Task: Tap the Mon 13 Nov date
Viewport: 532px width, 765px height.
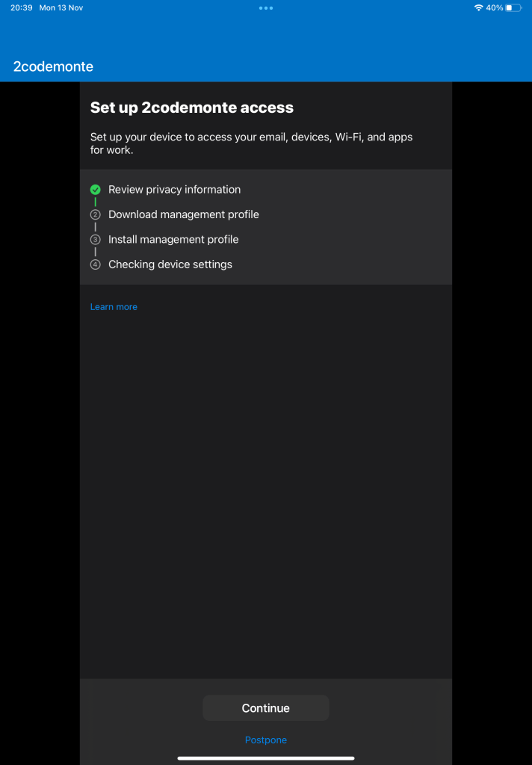Action: [x=61, y=7]
